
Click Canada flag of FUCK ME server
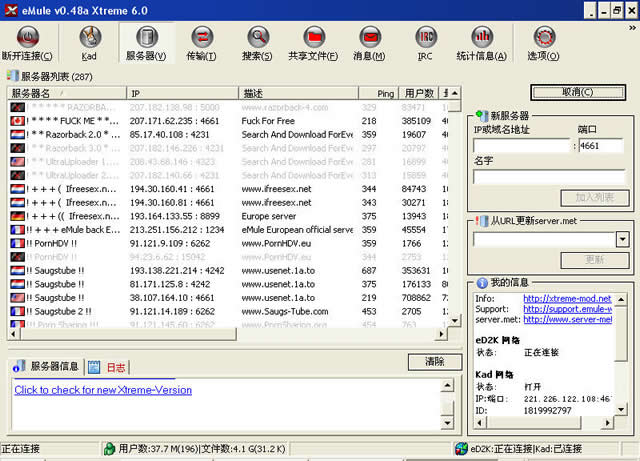[18, 121]
